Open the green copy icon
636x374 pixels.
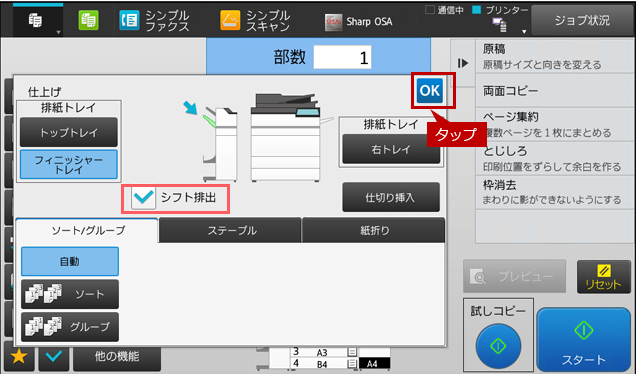88,19
